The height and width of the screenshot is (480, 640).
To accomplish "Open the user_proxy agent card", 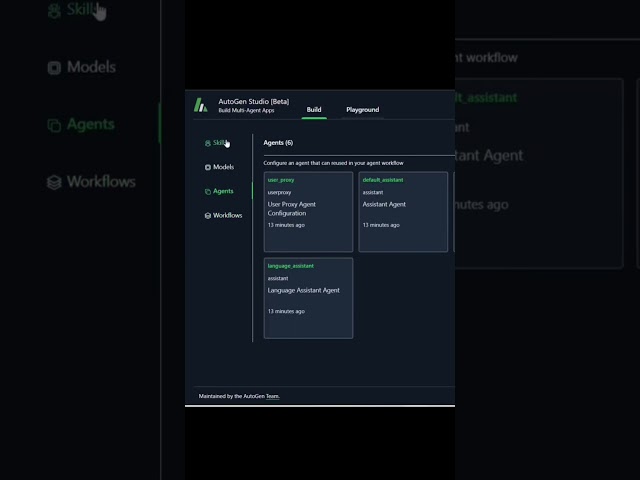I will point(308,212).
